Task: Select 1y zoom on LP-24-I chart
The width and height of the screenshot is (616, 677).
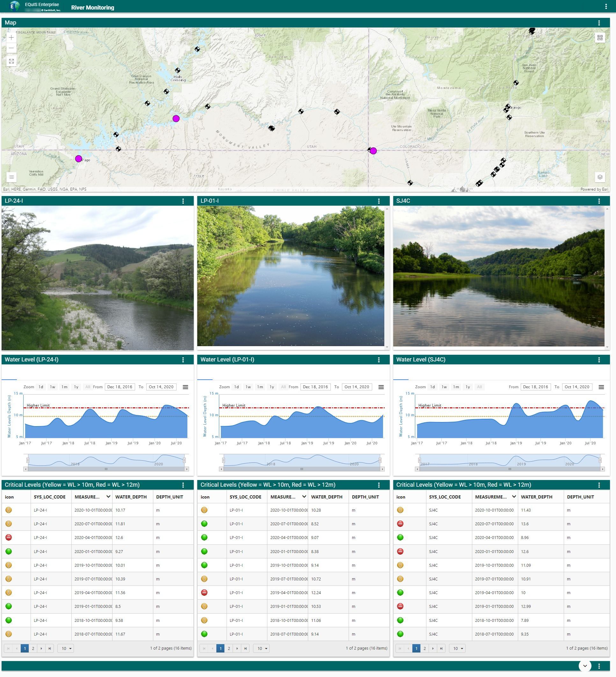Action: point(76,387)
